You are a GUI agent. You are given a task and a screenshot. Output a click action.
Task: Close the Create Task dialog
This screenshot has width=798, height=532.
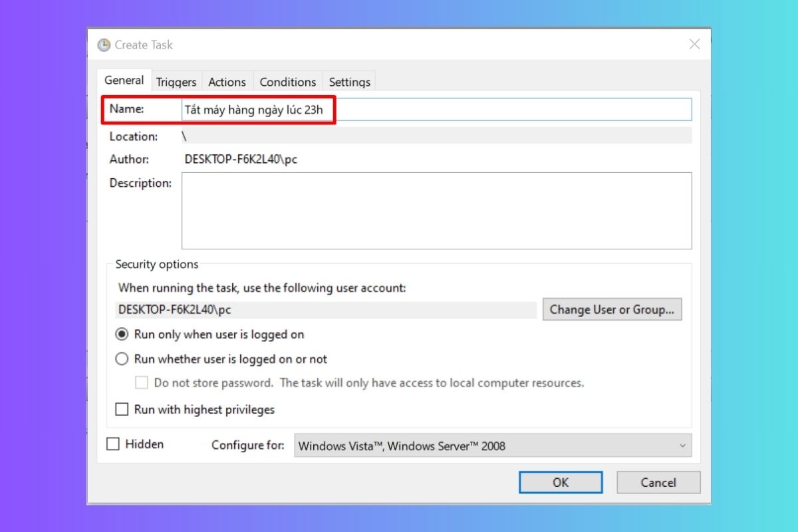click(x=694, y=45)
